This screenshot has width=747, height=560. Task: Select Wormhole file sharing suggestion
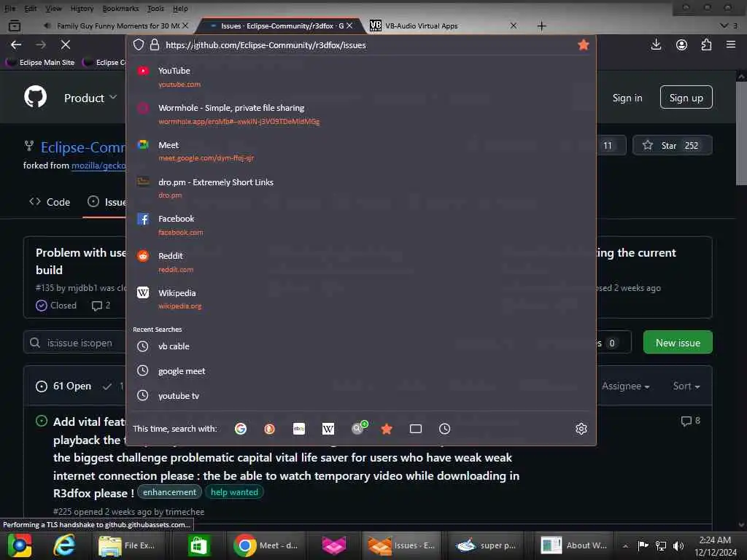pos(361,114)
